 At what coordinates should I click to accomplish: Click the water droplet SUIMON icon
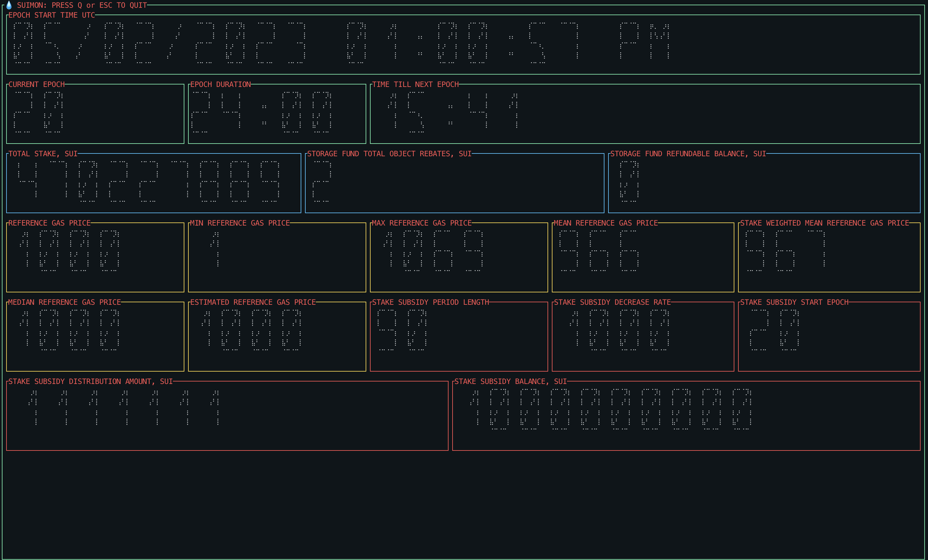click(9, 5)
